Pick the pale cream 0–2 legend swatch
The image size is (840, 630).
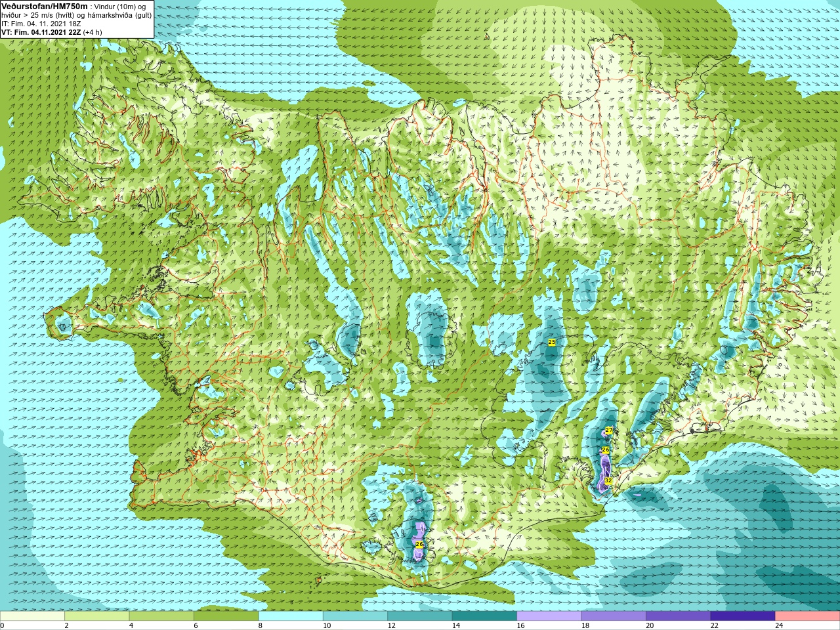(32, 616)
